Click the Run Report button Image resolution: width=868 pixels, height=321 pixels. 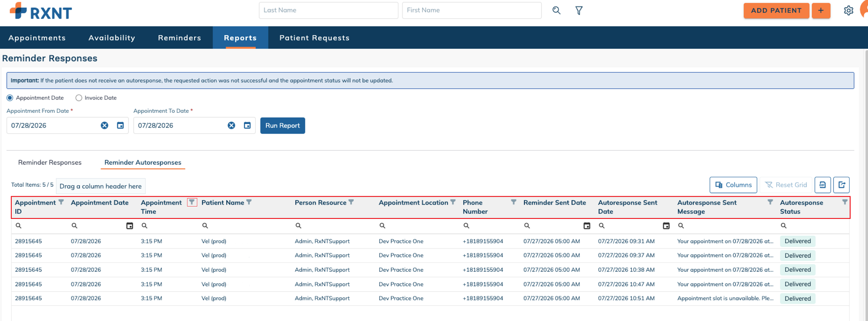click(x=282, y=126)
